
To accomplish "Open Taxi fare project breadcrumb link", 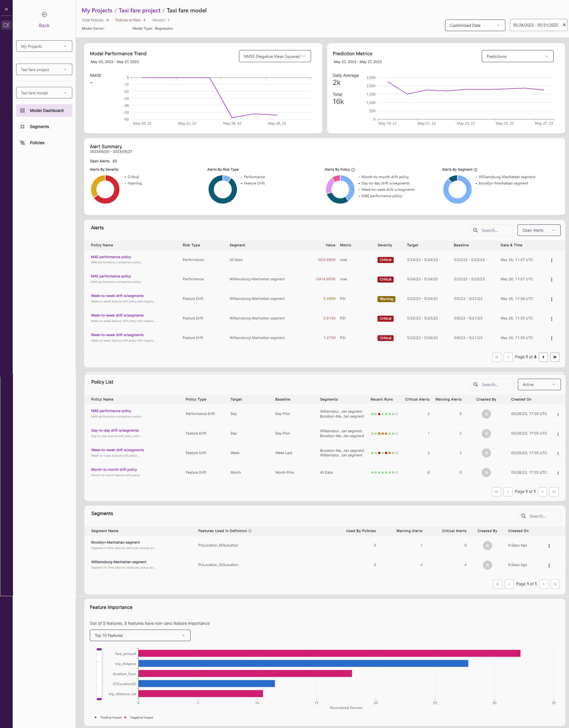I will pyautogui.click(x=139, y=10).
